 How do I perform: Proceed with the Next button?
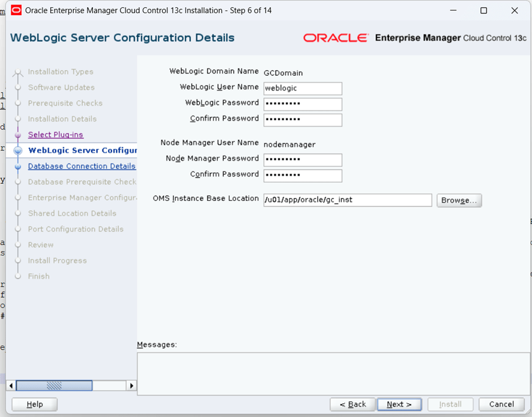coord(399,404)
